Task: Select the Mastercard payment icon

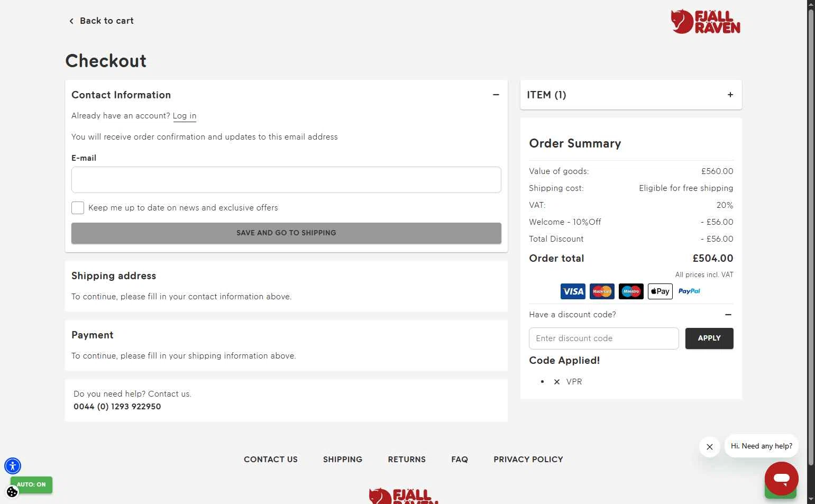Action: 602,291
